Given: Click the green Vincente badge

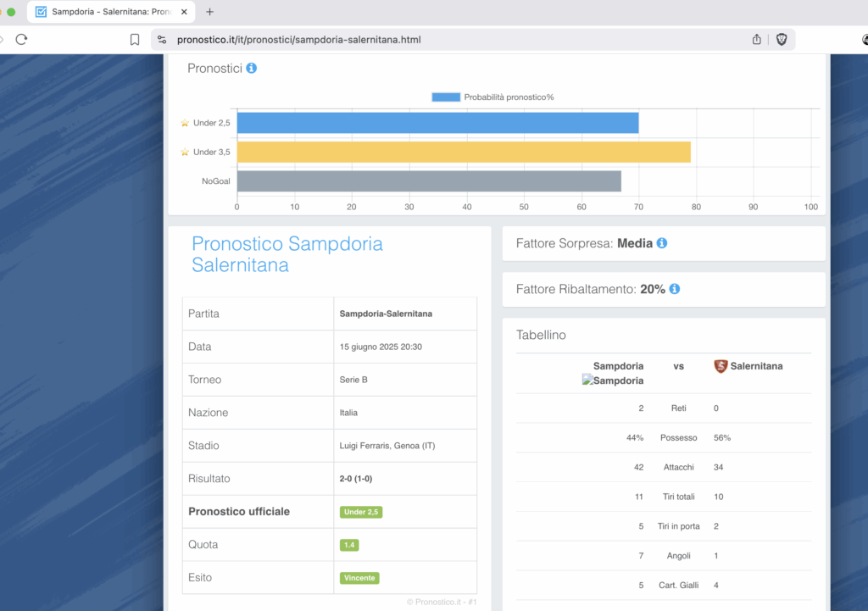Looking at the screenshot, I should [x=359, y=578].
